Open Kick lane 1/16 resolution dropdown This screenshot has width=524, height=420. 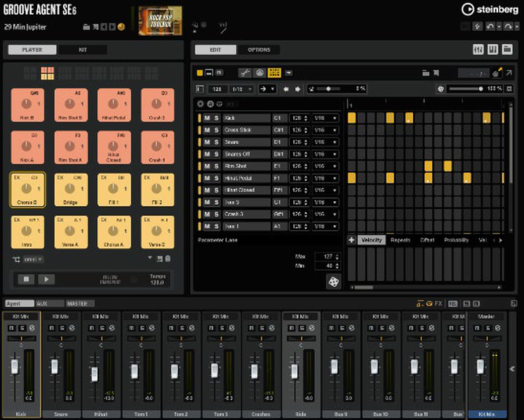pos(325,118)
